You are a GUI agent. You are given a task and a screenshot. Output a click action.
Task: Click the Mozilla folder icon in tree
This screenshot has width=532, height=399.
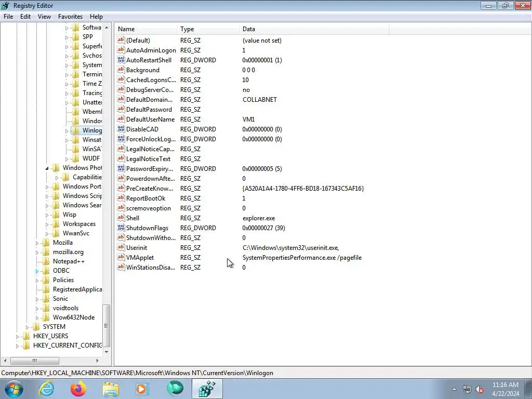coord(46,242)
